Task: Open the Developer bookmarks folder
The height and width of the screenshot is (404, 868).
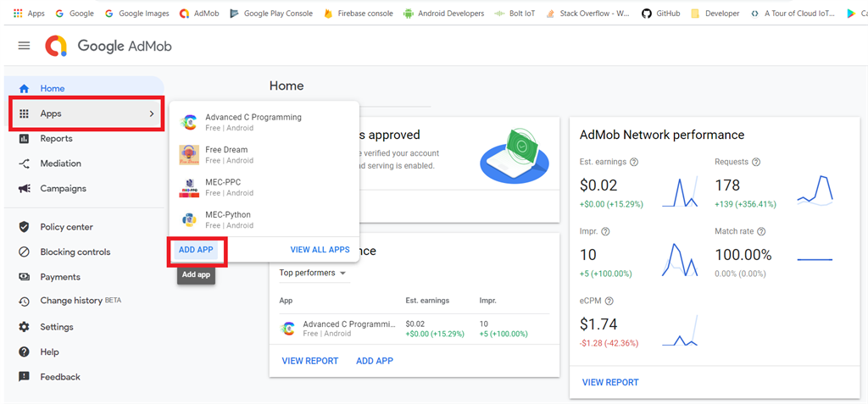Action: point(715,14)
